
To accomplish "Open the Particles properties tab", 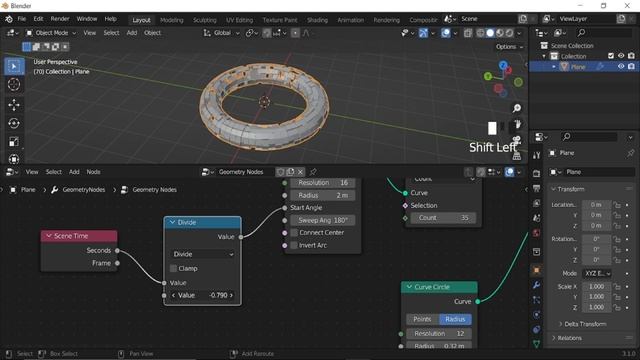I will click(x=536, y=300).
